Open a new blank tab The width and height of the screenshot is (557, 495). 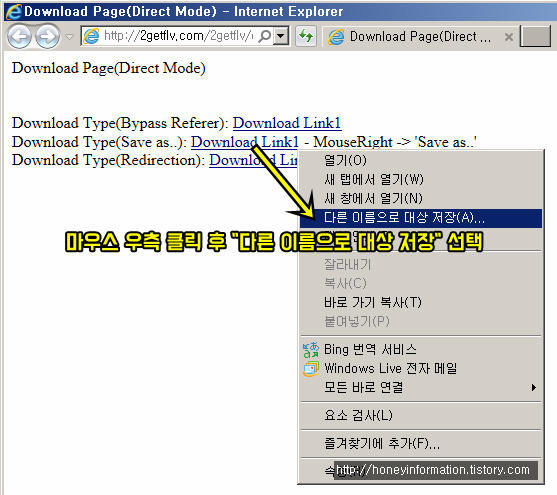[x=535, y=36]
